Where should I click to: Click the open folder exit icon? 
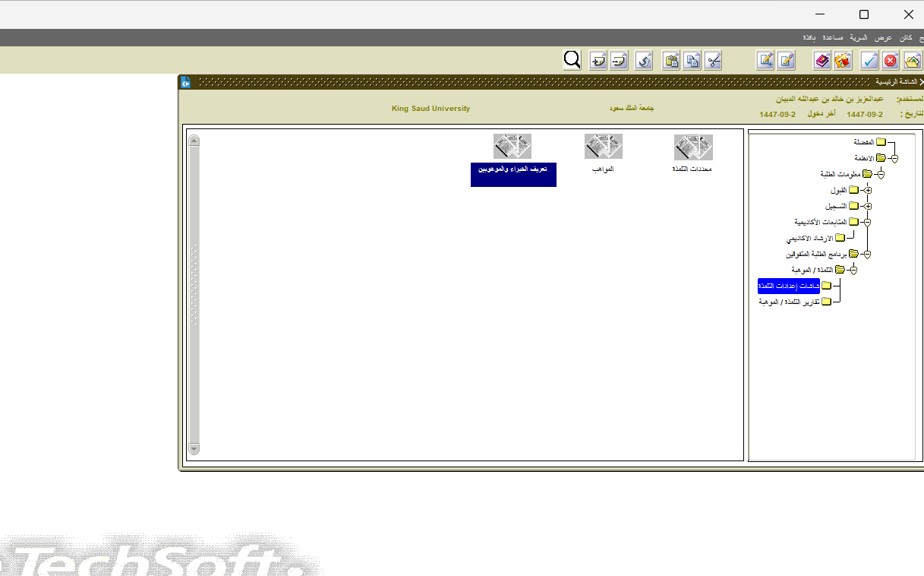[x=912, y=61]
